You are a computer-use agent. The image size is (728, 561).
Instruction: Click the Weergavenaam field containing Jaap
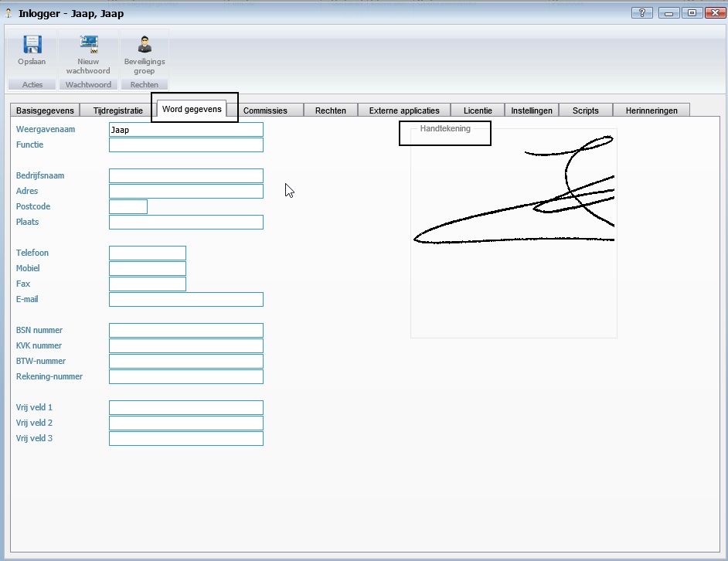click(185, 130)
